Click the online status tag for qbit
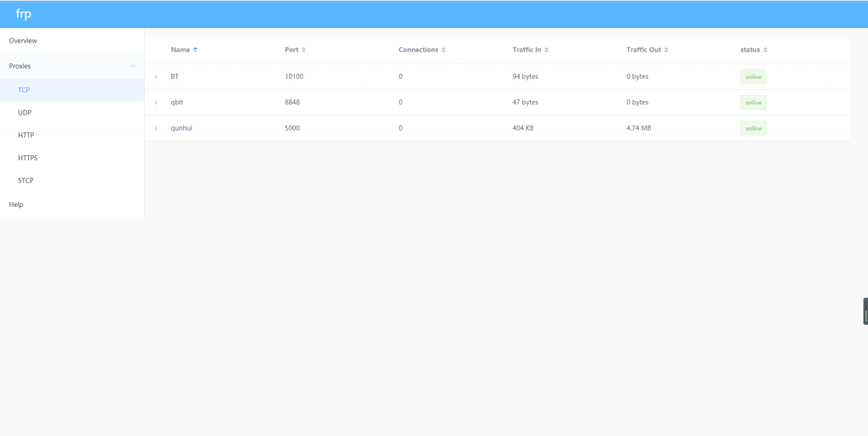 (754, 103)
